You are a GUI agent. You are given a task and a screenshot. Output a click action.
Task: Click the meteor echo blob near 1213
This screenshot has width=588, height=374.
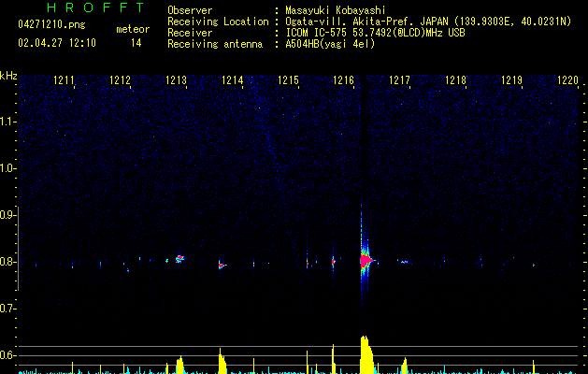180,258
